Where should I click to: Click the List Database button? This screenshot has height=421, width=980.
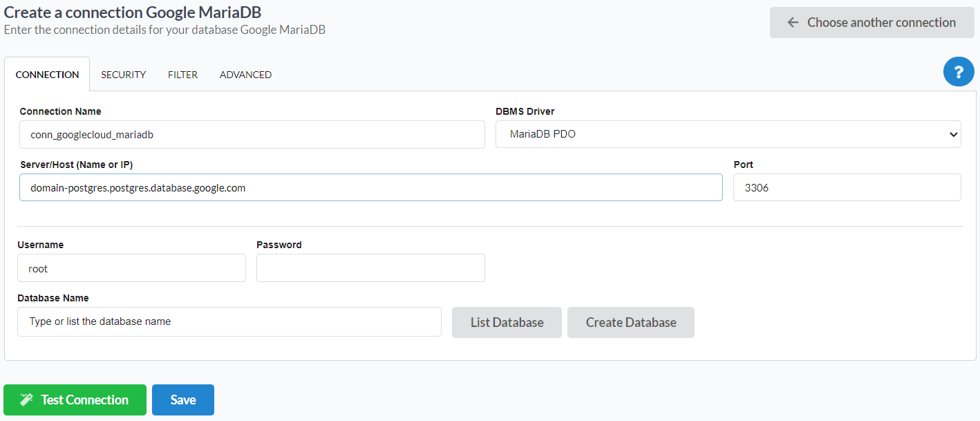pos(507,322)
